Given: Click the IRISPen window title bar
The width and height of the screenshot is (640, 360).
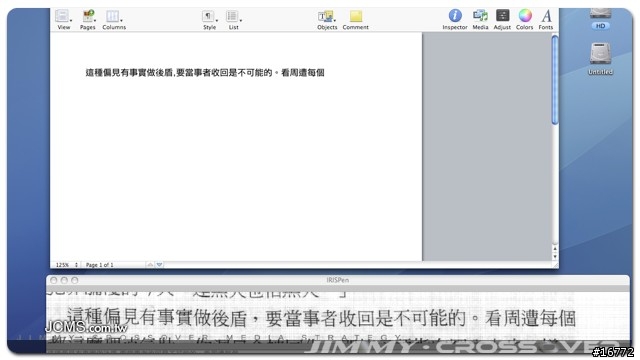Looking at the screenshot, I should pyautogui.click(x=338, y=280).
